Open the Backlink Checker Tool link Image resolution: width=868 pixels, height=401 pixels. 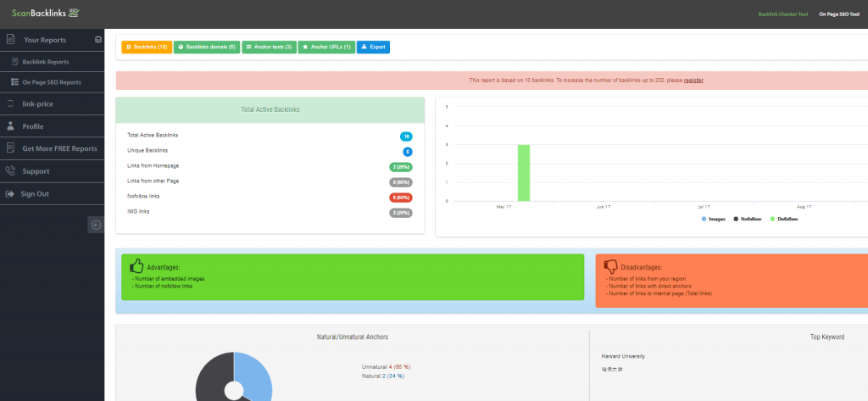tap(782, 14)
